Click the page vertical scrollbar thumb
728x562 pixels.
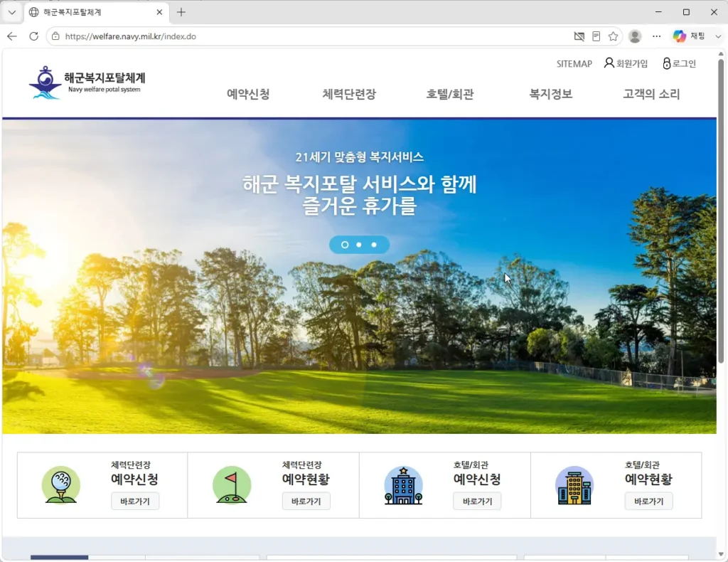coord(721,210)
